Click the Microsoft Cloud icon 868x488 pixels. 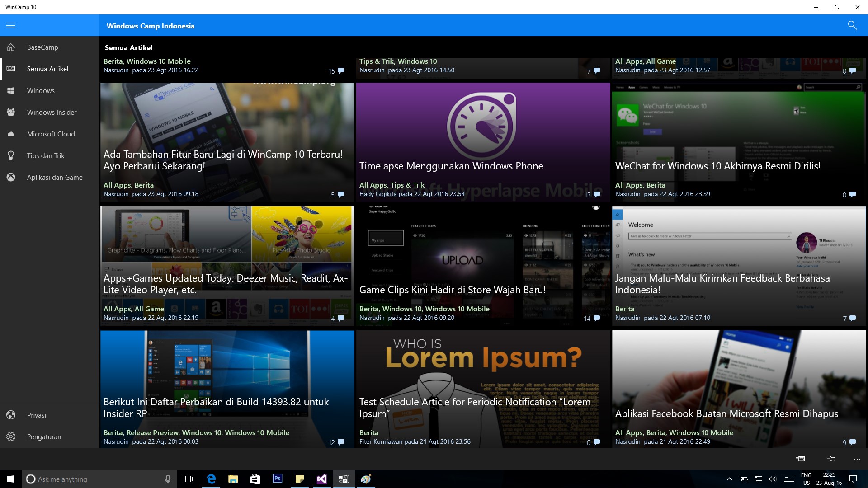(x=11, y=134)
